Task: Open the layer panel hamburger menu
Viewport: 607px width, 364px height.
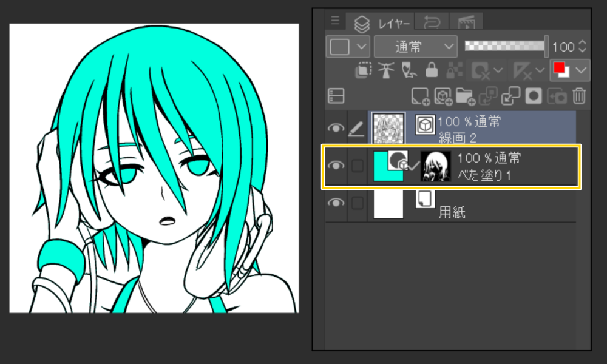Action: [x=335, y=21]
